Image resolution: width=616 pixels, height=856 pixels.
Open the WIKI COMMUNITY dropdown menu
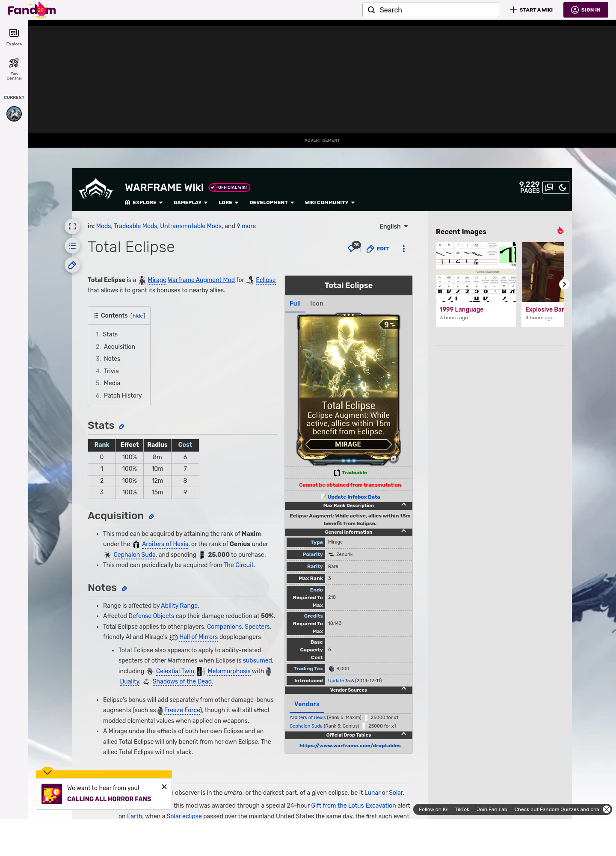pyautogui.click(x=330, y=202)
